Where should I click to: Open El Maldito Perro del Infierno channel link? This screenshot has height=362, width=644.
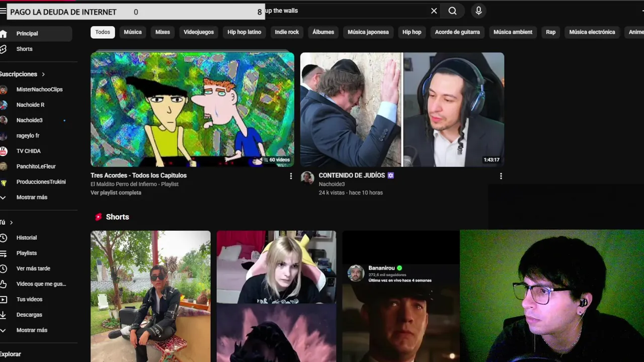click(x=124, y=185)
